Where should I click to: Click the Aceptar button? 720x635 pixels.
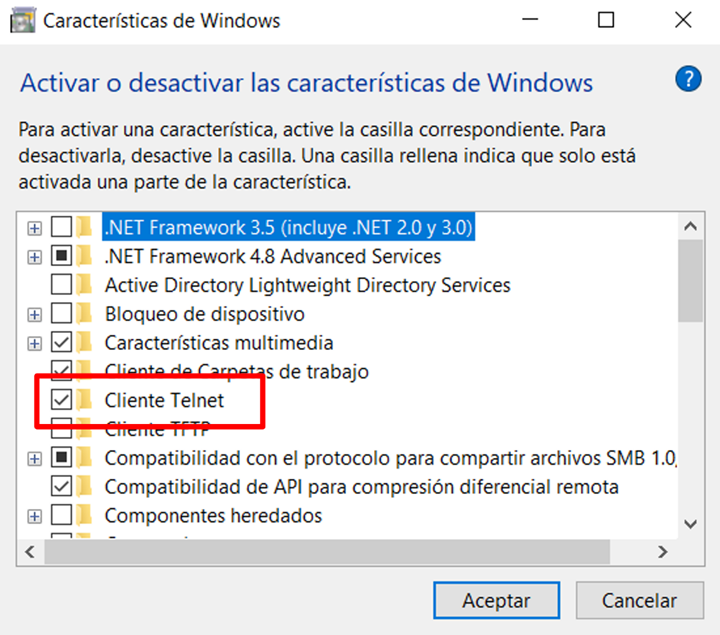[x=496, y=600]
